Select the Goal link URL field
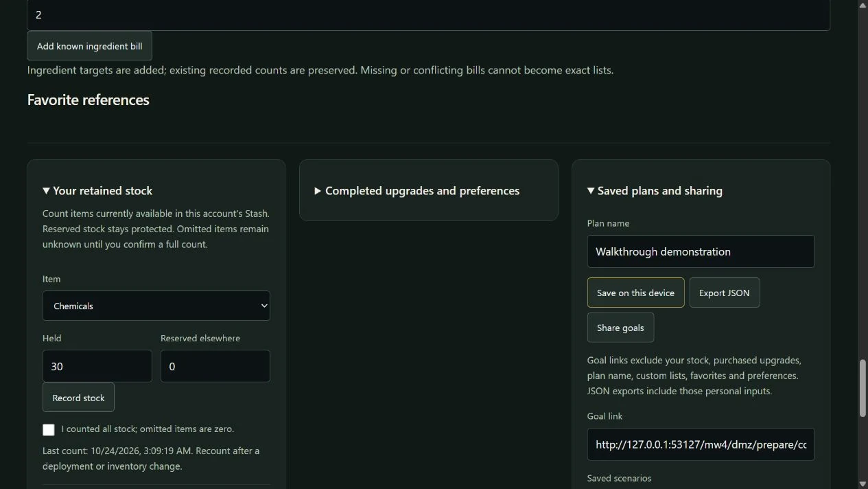The height and width of the screenshot is (489, 868). pyautogui.click(x=701, y=444)
